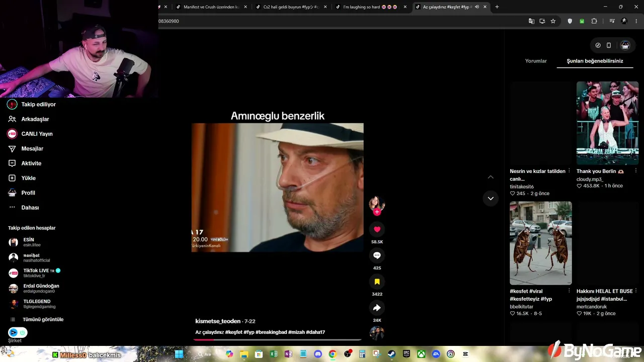
Task: Open the cockroach #kesfet #viral video thumbnail
Action: point(541,243)
